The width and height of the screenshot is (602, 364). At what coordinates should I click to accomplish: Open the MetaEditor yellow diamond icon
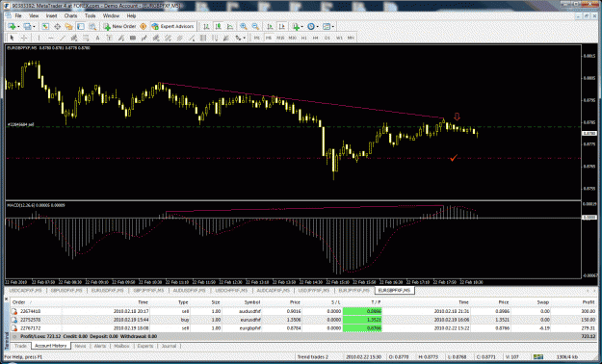pyautogui.click(x=144, y=27)
